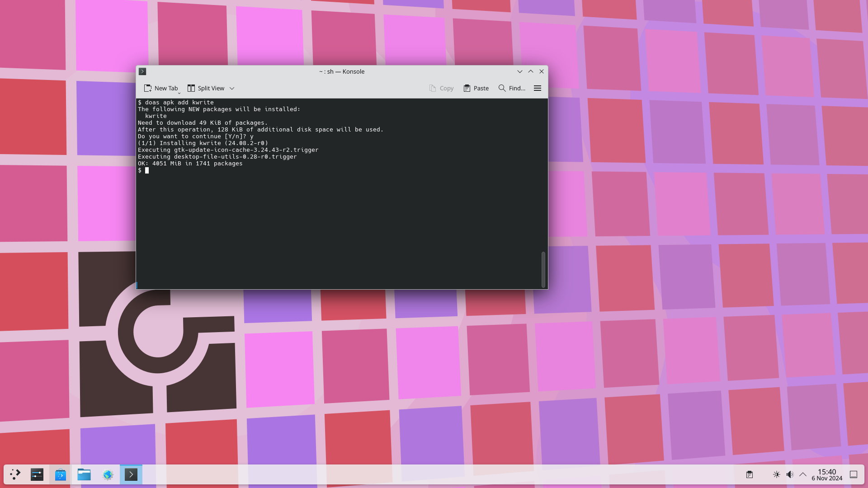
Task: Open the clock showing 15:40
Action: click(x=827, y=474)
